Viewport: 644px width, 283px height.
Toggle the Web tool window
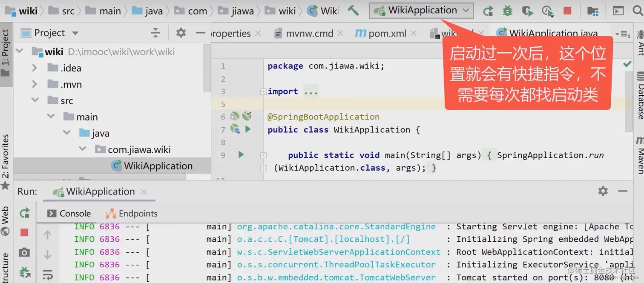coord(6,220)
